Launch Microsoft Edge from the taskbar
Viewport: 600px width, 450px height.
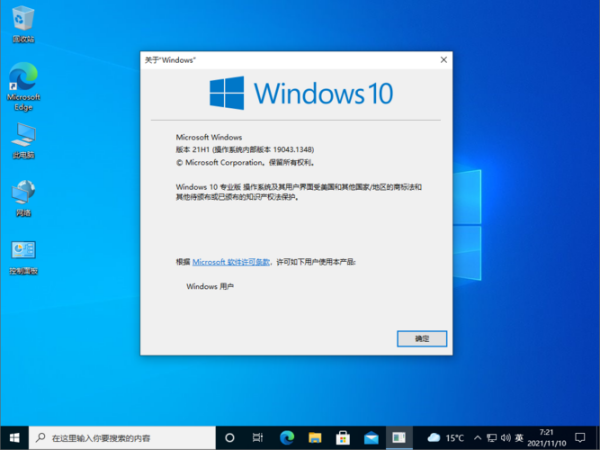coord(287,438)
